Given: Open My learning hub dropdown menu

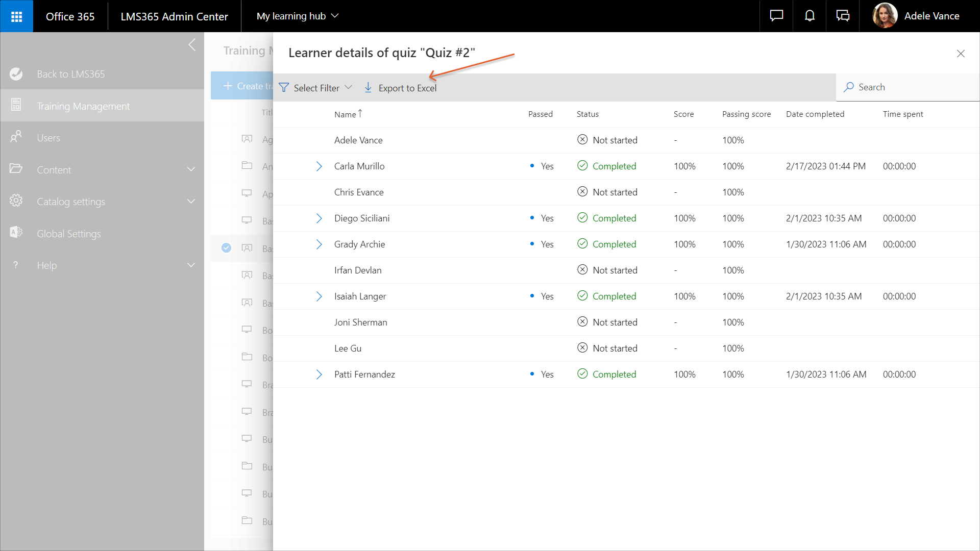Looking at the screenshot, I should tap(298, 16).
